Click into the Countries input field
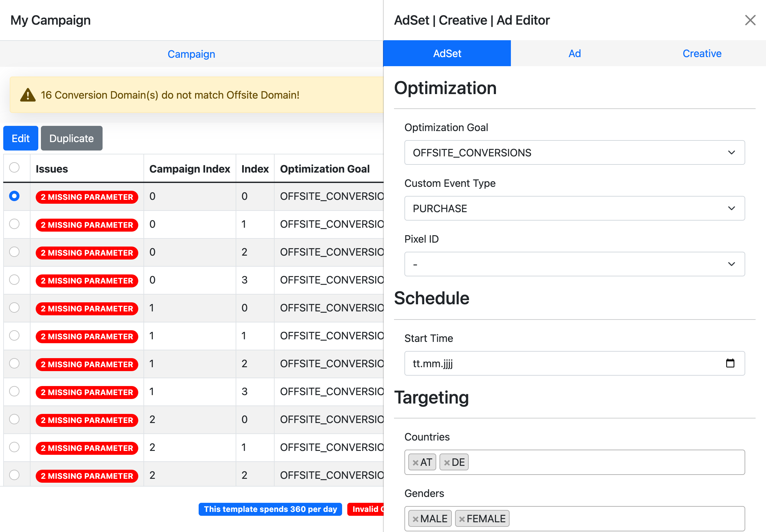 (x=600, y=463)
